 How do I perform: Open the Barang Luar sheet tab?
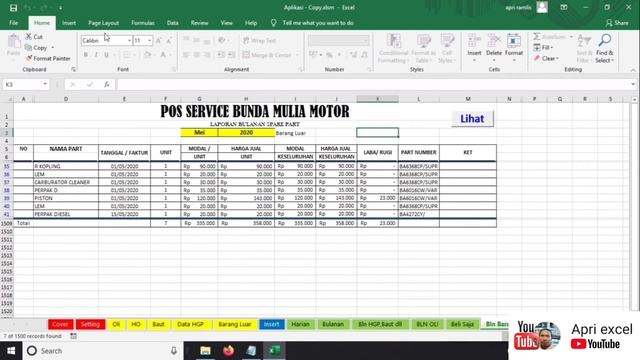click(x=235, y=324)
